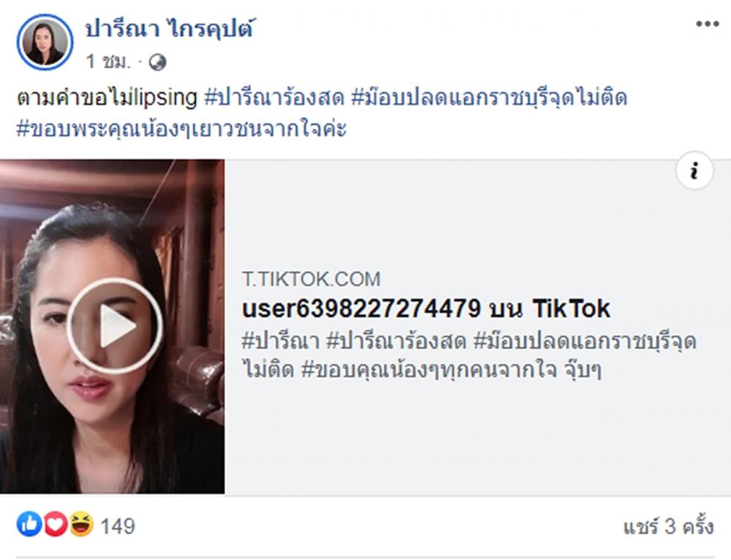731x560 pixels.
Task: Play the TikTok video preview
Action: coord(115,326)
